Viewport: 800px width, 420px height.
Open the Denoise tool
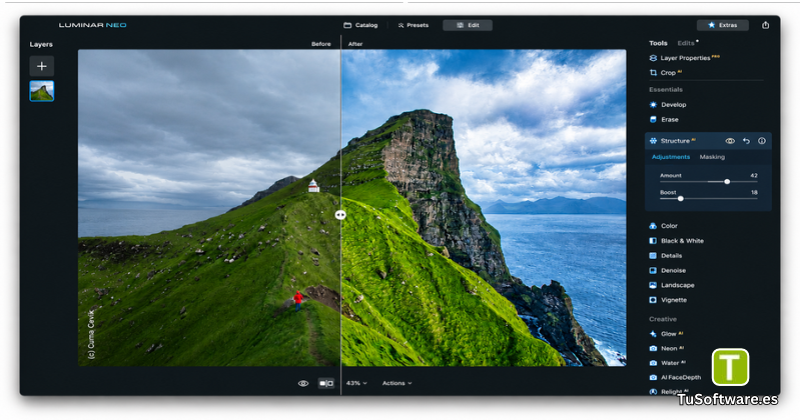(667, 270)
